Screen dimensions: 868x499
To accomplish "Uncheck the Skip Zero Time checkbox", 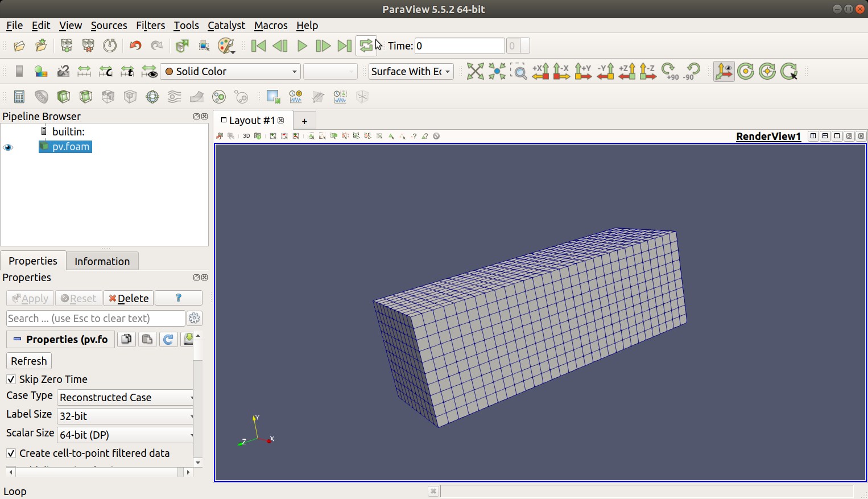I will pos(11,380).
